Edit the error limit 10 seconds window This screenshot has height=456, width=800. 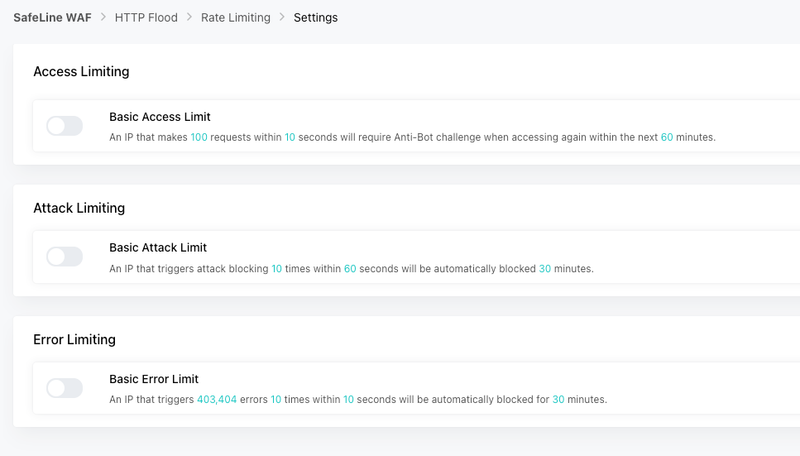click(348, 399)
